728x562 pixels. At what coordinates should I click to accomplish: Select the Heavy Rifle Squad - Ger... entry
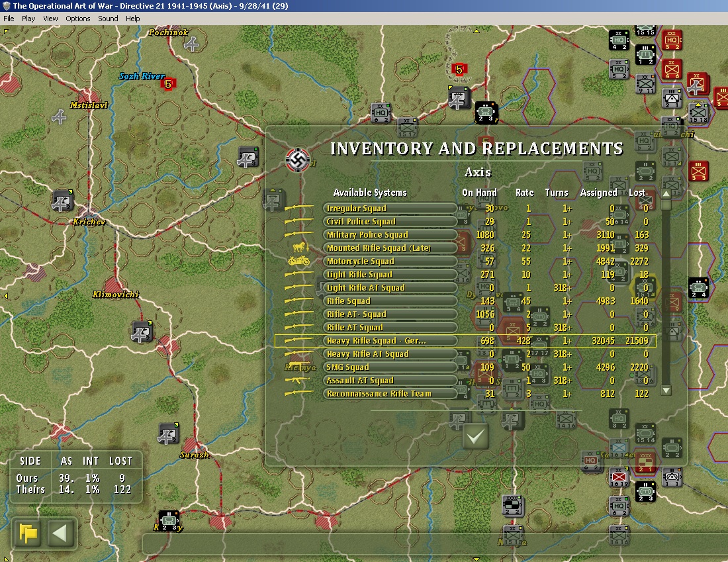[x=390, y=340]
